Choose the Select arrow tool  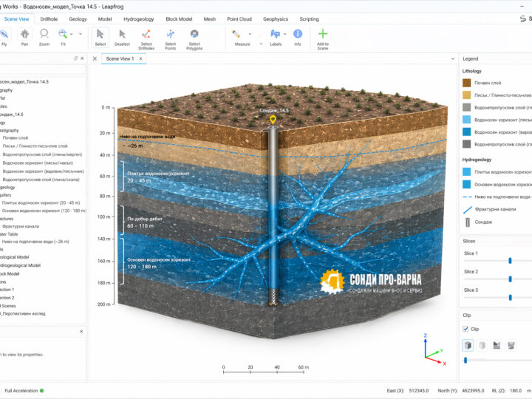pyautogui.click(x=100, y=38)
